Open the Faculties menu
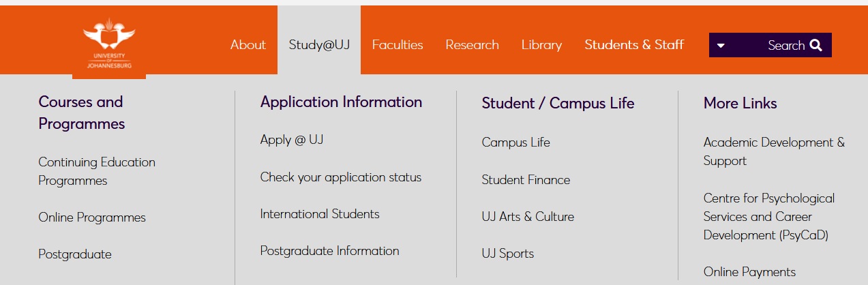Screen dimensions: 868x285 [x=398, y=45]
